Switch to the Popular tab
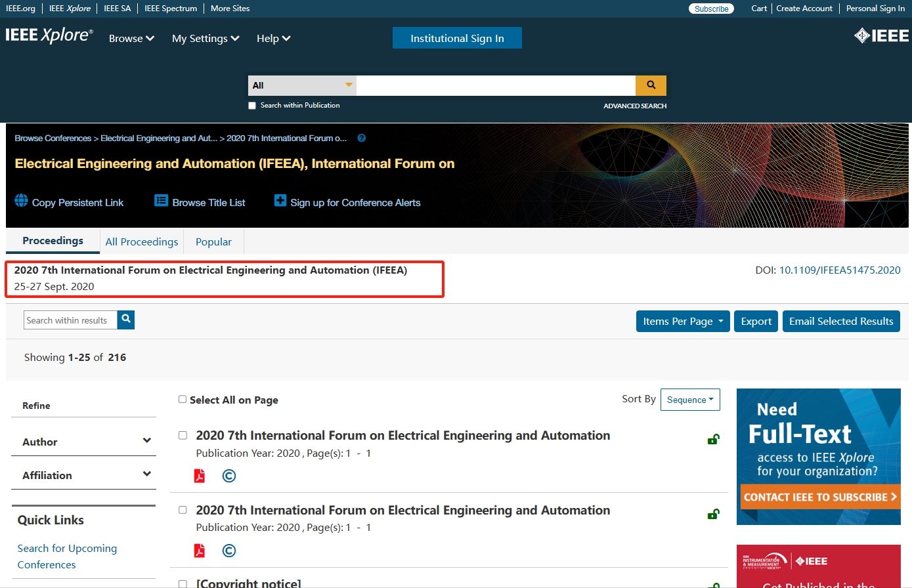This screenshot has width=912, height=588. click(213, 241)
